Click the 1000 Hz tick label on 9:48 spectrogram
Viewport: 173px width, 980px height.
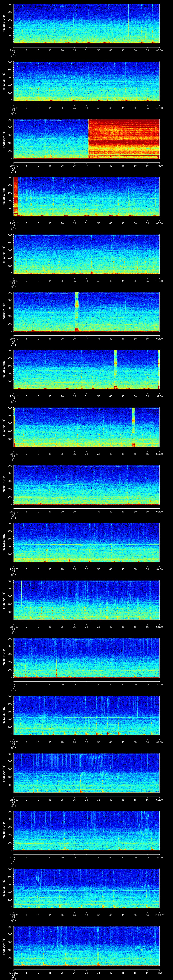coord(9,235)
